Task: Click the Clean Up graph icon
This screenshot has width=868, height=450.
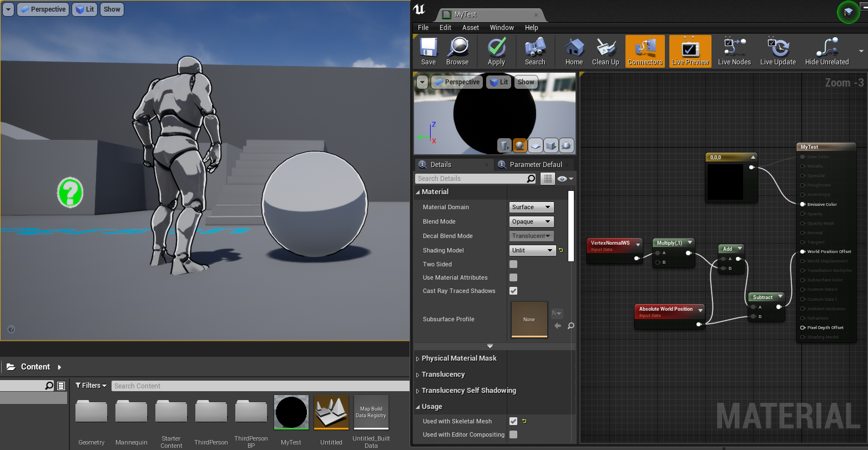Action: click(605, 51)
